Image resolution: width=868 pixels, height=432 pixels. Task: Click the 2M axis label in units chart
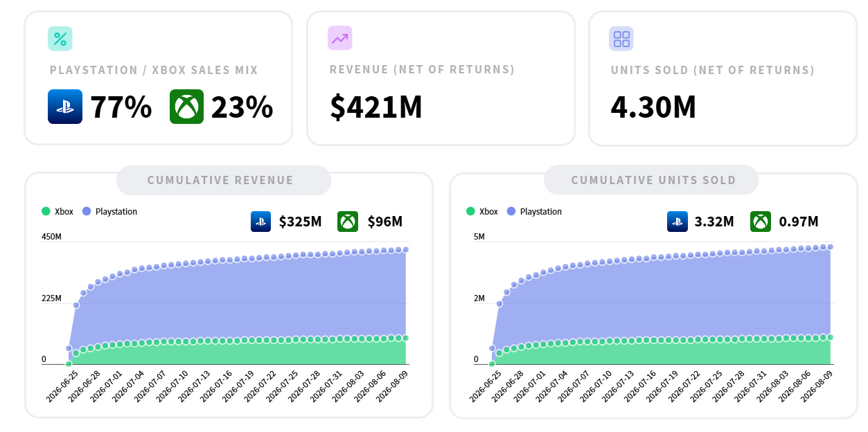click(479, 298)
